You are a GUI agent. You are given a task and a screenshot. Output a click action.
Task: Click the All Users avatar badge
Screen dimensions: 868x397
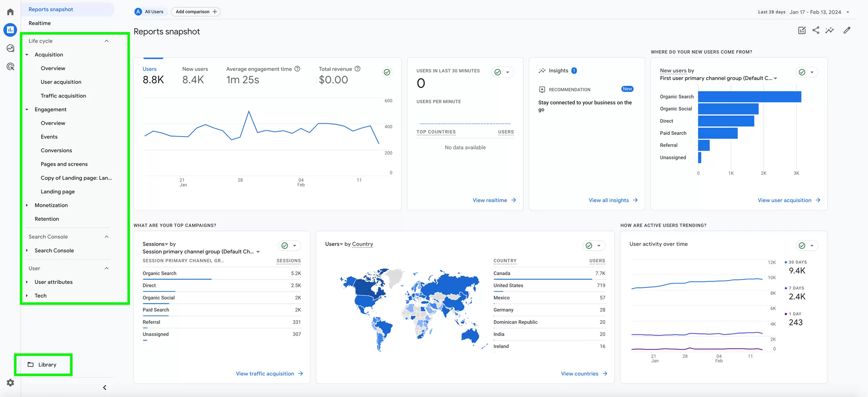point(138,12)
